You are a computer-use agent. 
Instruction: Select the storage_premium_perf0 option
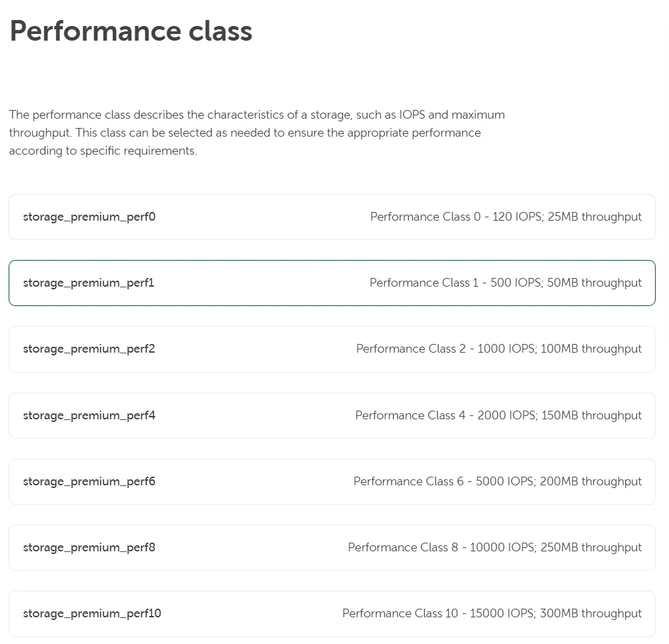coord(331,217)
